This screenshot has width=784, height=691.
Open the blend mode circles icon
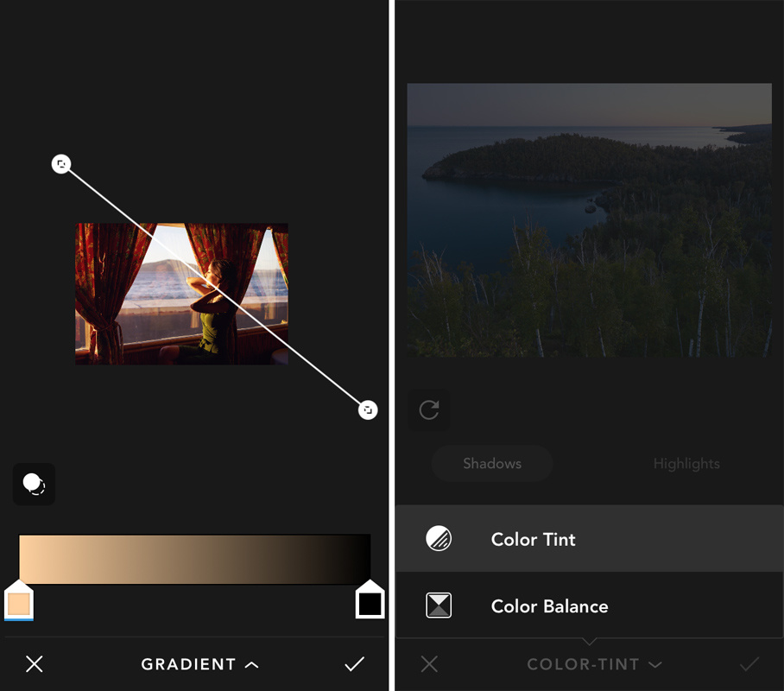point(34,485)
